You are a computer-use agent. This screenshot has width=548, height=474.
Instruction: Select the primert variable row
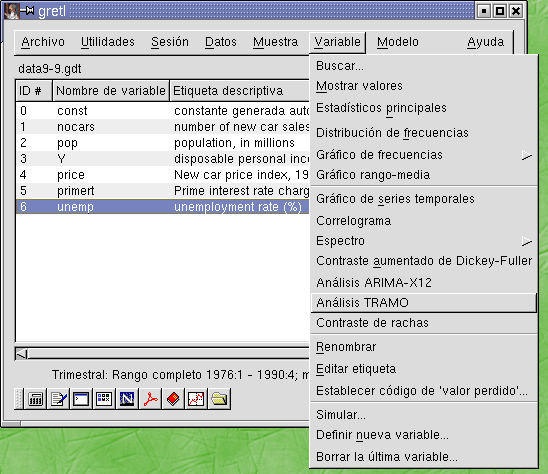point(163,191)
